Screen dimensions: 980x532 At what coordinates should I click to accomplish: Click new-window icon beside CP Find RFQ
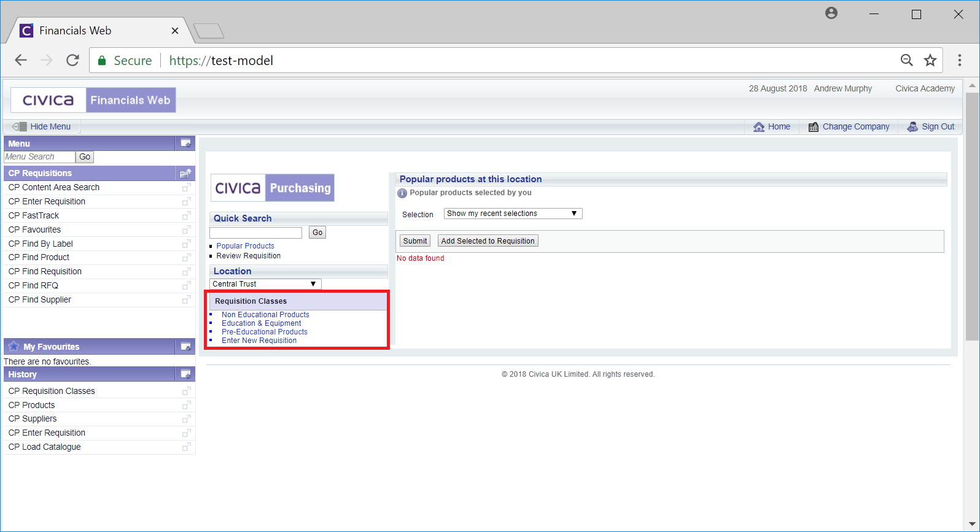click(x=186, y=285)
